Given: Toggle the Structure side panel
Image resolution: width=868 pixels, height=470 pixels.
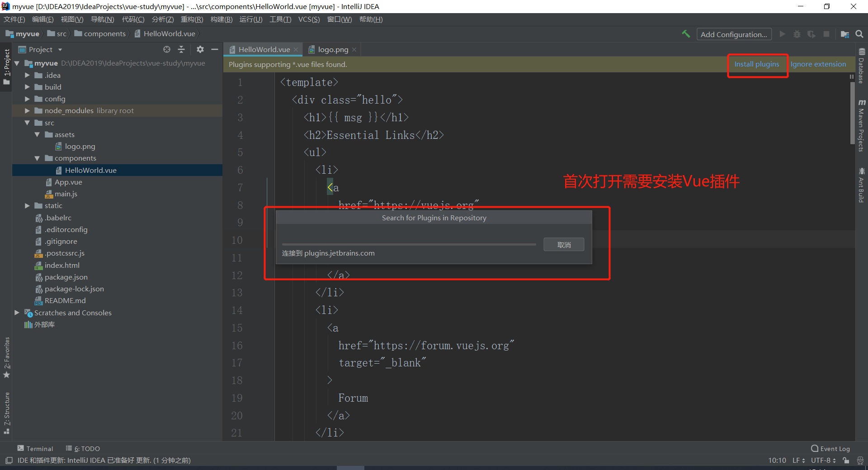Looking at the screenshot, I should (6, 413).
